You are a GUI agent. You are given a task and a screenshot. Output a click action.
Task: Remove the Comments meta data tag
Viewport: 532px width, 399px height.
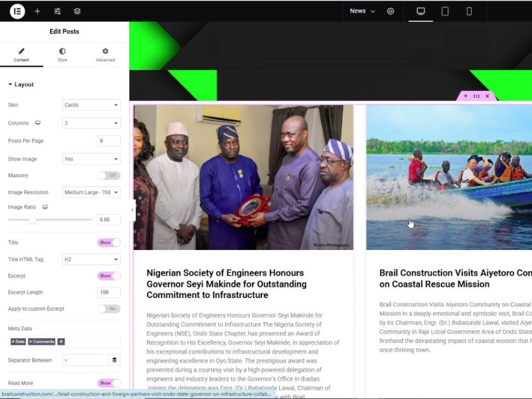(30, 342)
